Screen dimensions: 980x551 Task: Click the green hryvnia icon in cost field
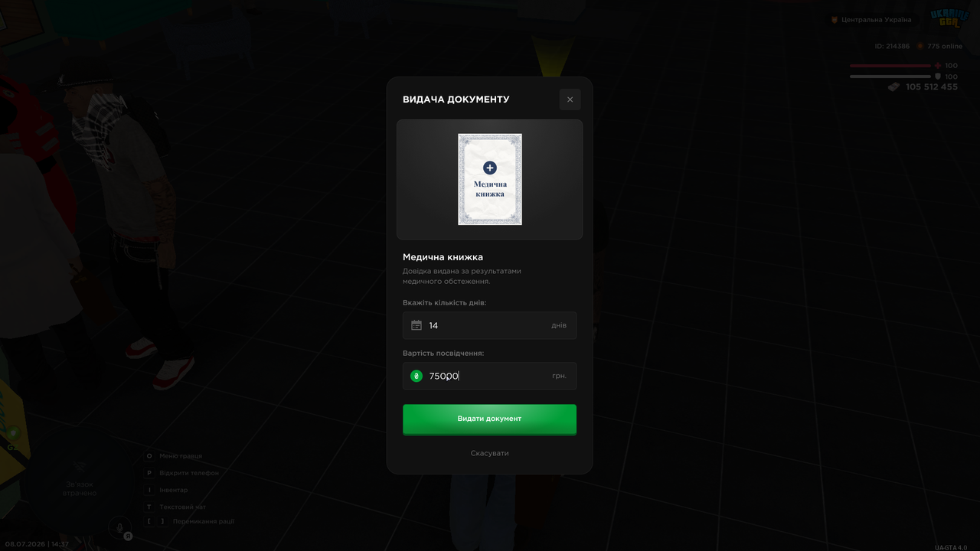point(416,376)
